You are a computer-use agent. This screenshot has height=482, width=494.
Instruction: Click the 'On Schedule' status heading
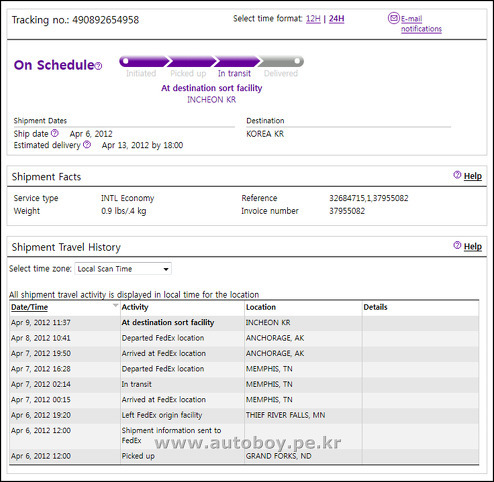54,65
